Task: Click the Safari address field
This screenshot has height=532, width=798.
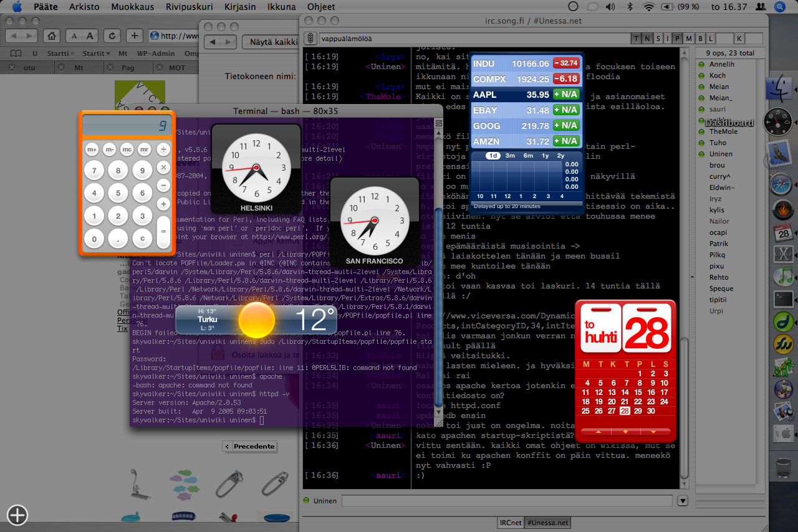Action: (x=173, y=36)
